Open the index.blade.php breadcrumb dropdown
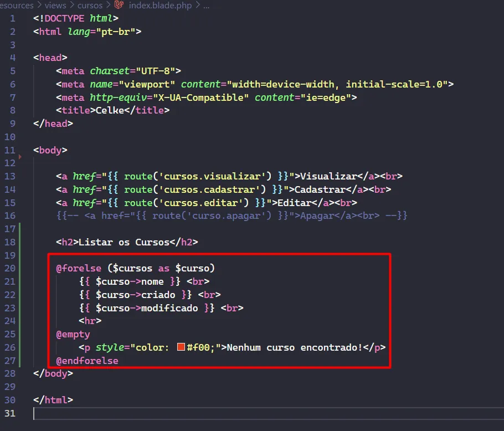Image resolution: width=504 pixels, height=431 pixels. coord(161,6)
